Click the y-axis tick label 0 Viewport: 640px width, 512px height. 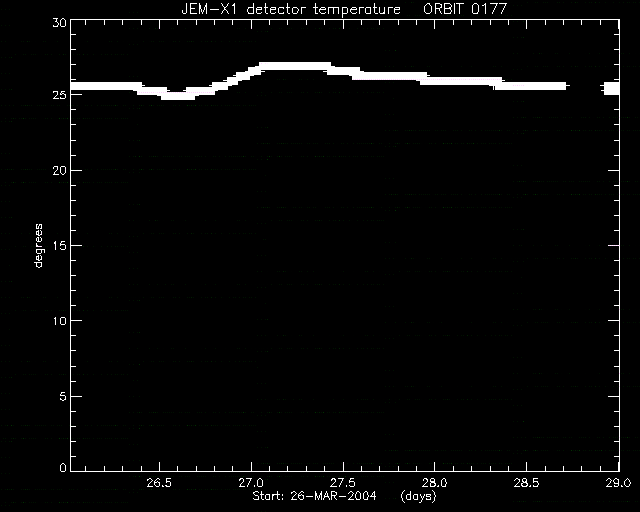pyautogui.click(x=63, y=467)
